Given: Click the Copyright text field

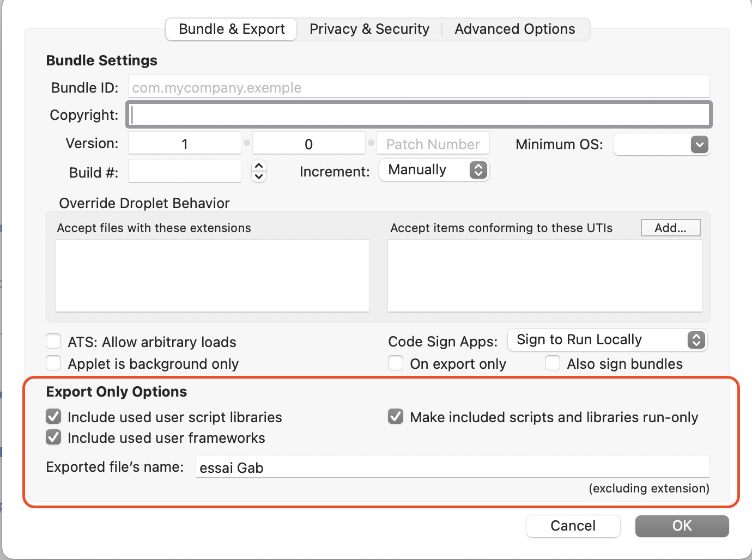Looking at the screenshot, I should 419,115.
